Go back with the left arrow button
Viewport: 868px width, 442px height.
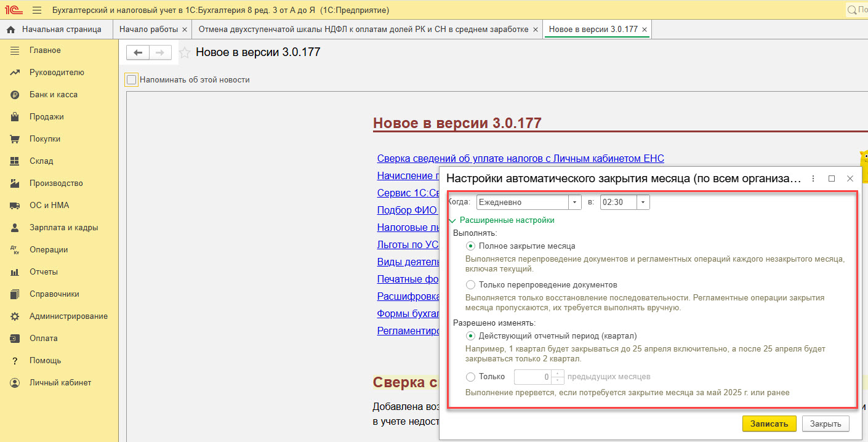[x=138, y=53]
